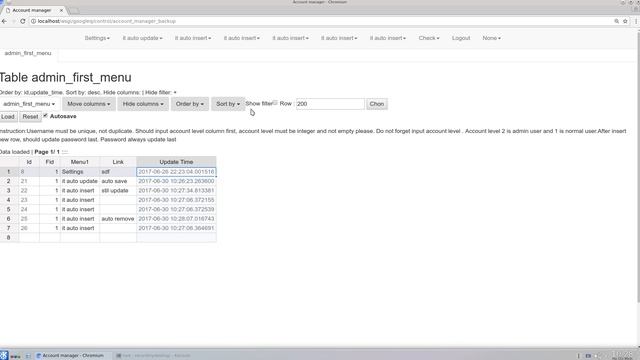Bookmark this page with the star icon

[x=625, y=21]
